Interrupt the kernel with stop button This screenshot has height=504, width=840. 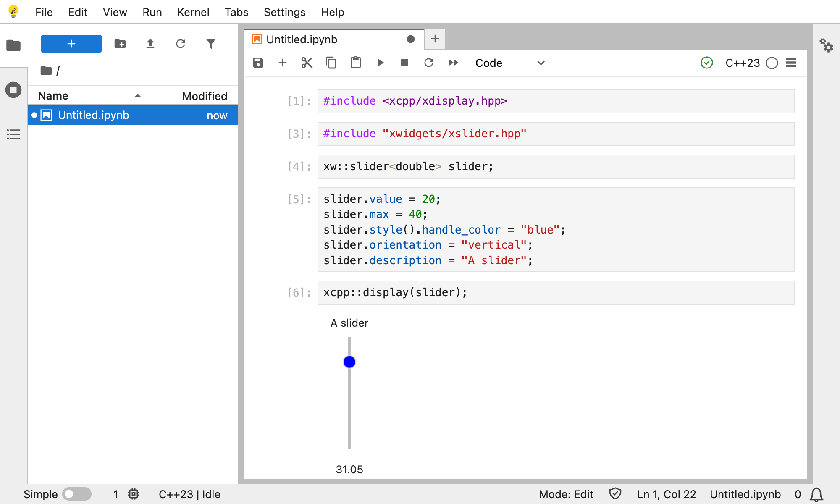404,63
